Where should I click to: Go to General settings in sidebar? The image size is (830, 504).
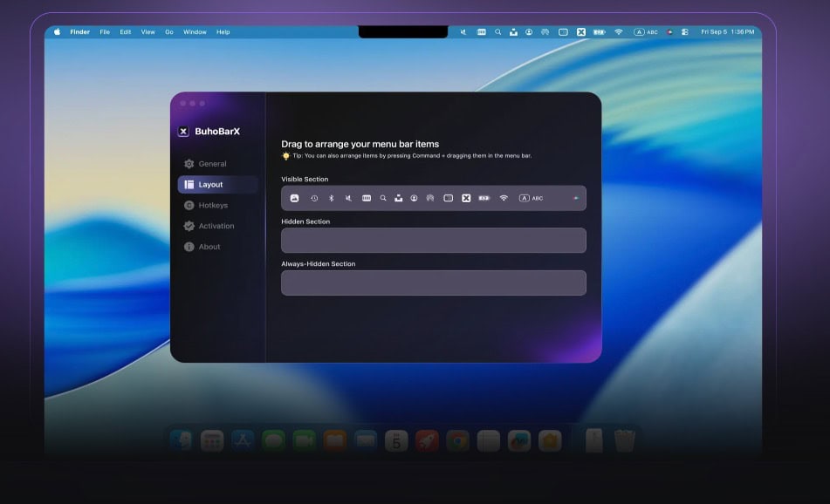pyautogui.click(x=211, y=164)
